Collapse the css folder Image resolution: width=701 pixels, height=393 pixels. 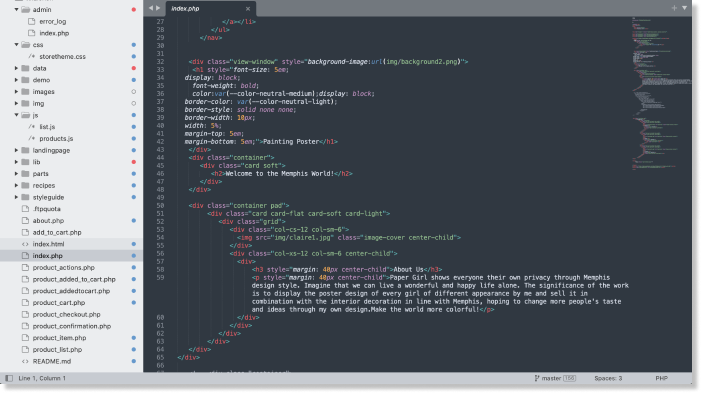point(17,45)
